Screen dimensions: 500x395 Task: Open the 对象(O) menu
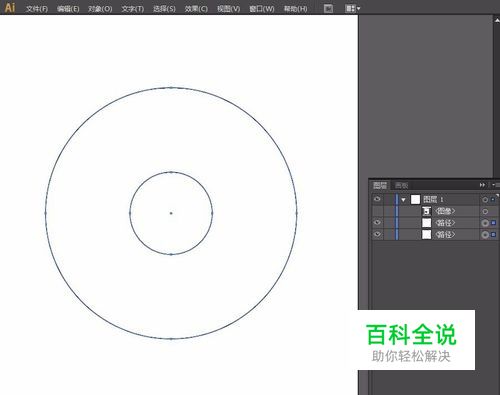tap(100, 9)
